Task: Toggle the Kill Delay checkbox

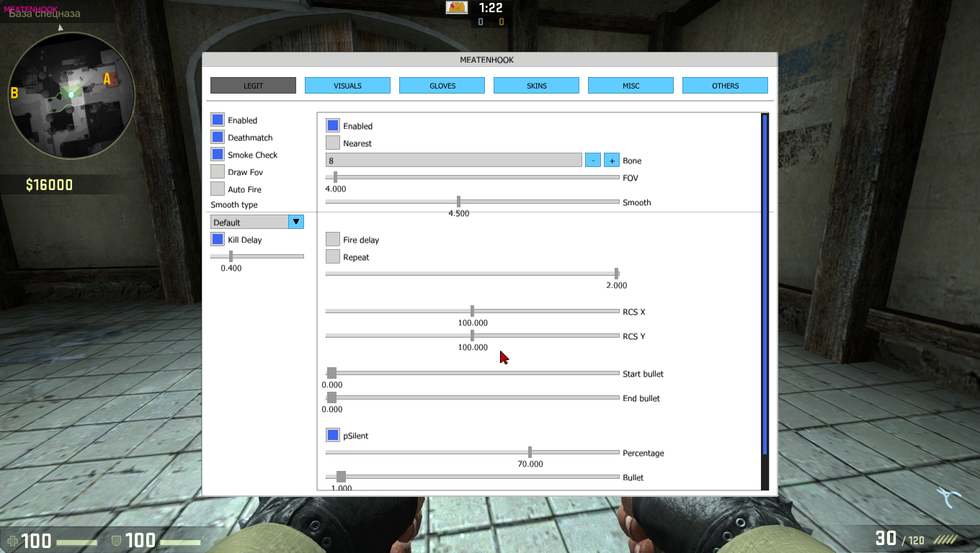Action: (x=218, y=239)
